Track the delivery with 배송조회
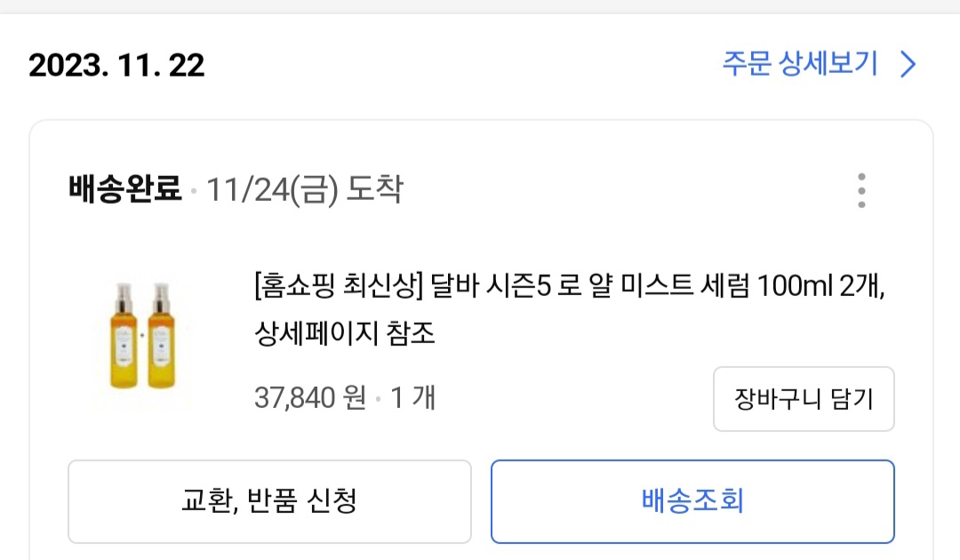This screenshot has height=560, width=960. coord(692,501)
